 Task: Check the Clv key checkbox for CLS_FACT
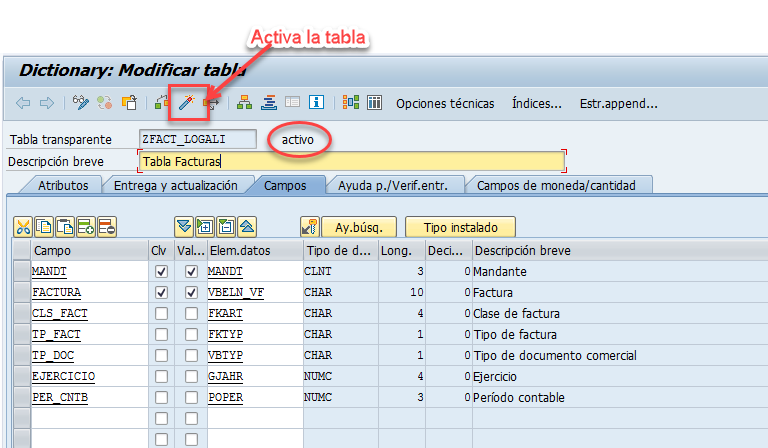[x=161, y=314]
